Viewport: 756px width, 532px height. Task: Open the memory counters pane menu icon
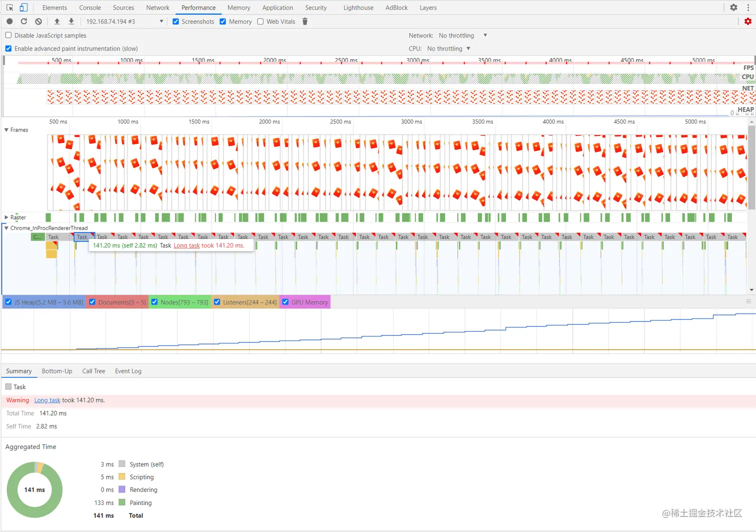[748, 301]
